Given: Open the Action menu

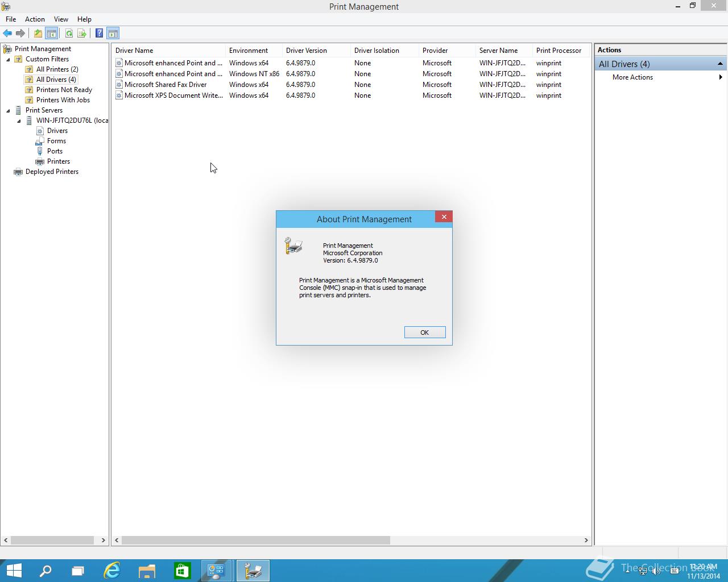Looking at the screenshot, I should click(x=35, y=19).
